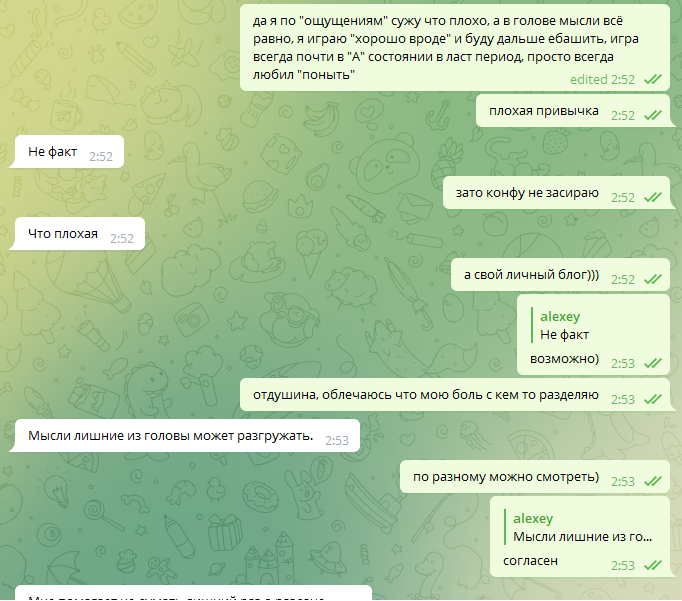Select the long message starting 'да я по "ощущениям"'
This screenshot has width=682, height=601.
(455, 47)
